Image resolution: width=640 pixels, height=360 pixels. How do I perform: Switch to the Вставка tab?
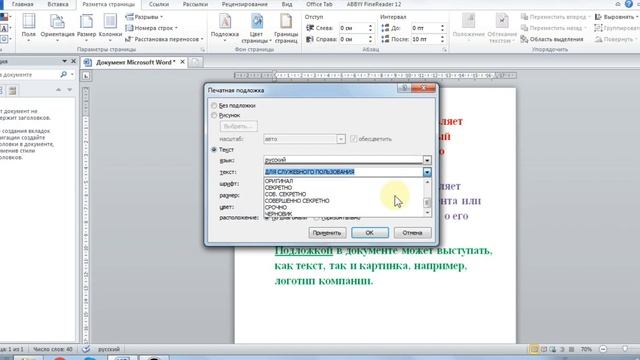(58, 4)
